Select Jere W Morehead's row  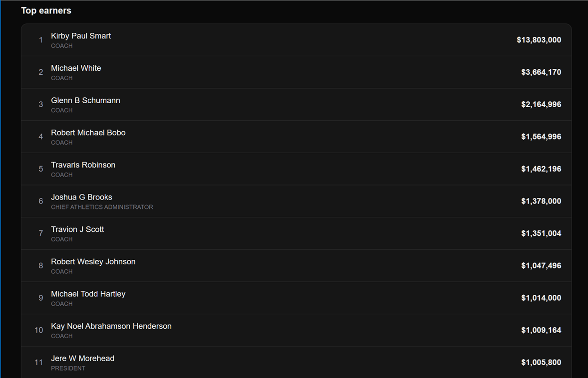[x=296, y=362]
